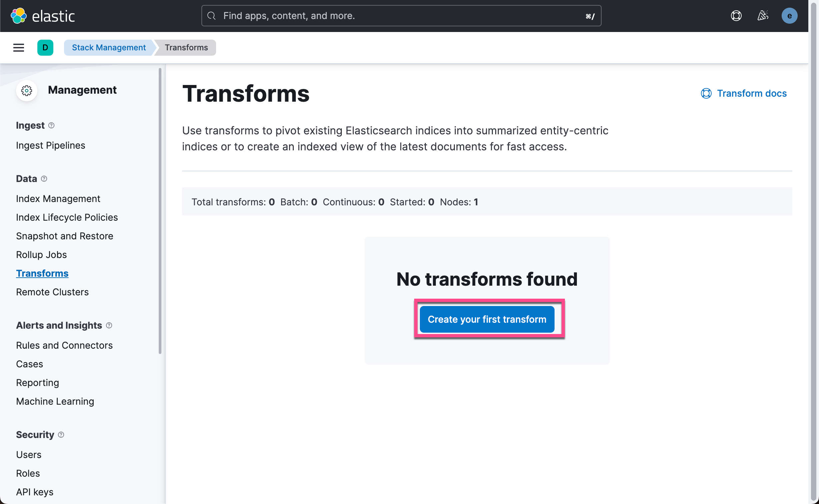819x504 pixels.
Task: Open the help life-ring icon in header
Action: tap(736, 16)
